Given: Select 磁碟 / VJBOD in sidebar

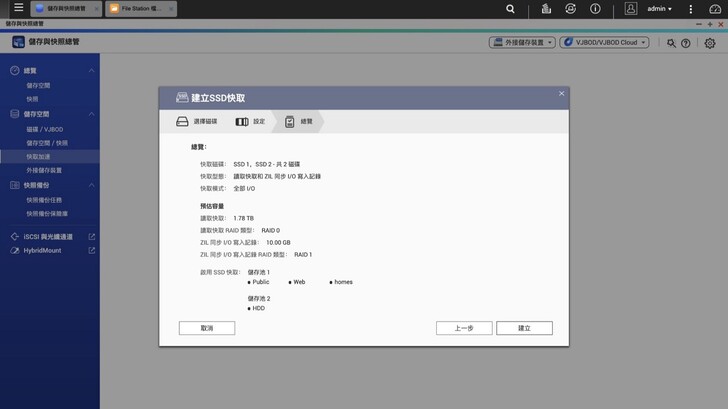Looking at the screenshot, I should click(x=45, y=129).
